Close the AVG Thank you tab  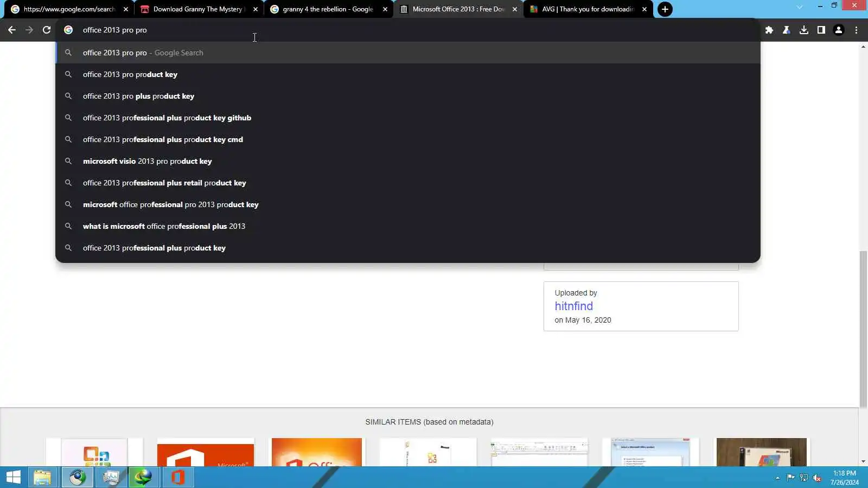click(x=644, y=9)
